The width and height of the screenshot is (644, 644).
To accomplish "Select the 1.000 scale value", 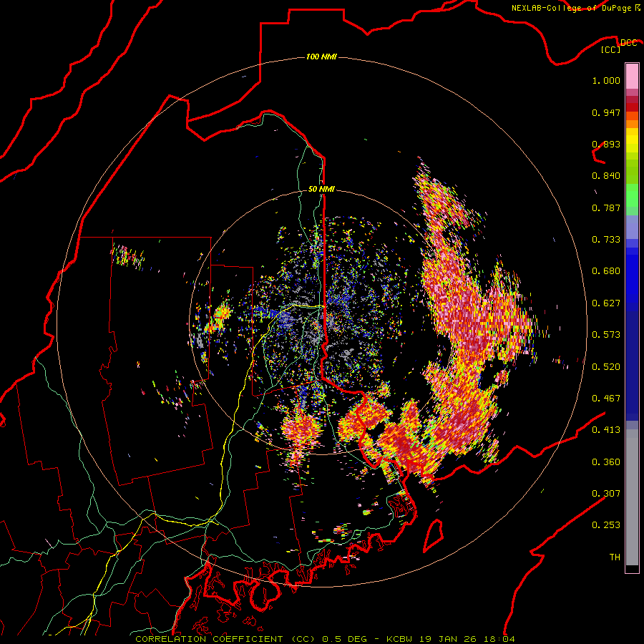I will tap(606, 80).
